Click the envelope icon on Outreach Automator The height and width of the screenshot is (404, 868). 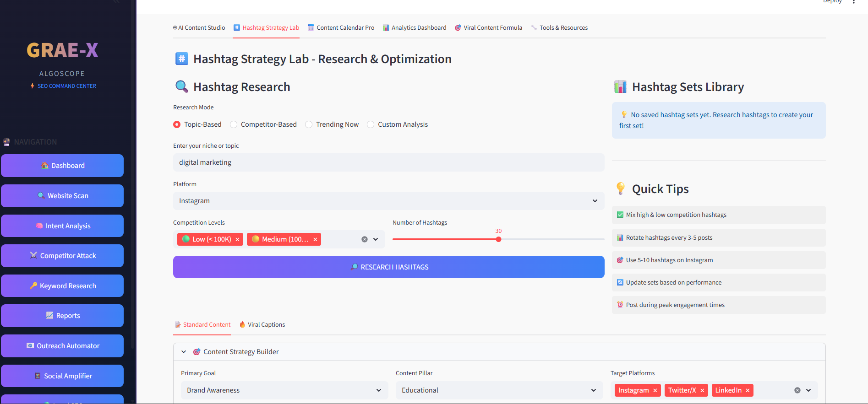tap(30, 345)
